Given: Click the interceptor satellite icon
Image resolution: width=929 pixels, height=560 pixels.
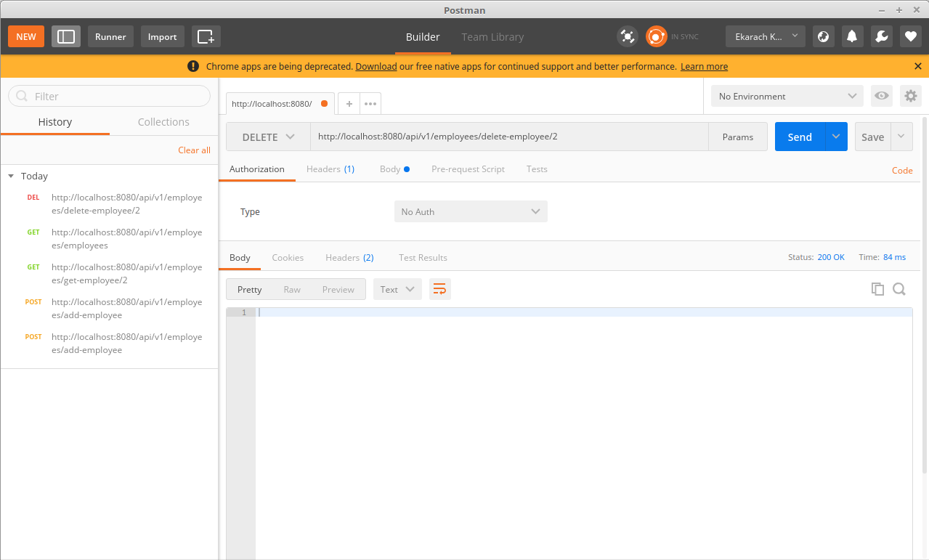Looking at the screenshot, I should tap(627, 36).
